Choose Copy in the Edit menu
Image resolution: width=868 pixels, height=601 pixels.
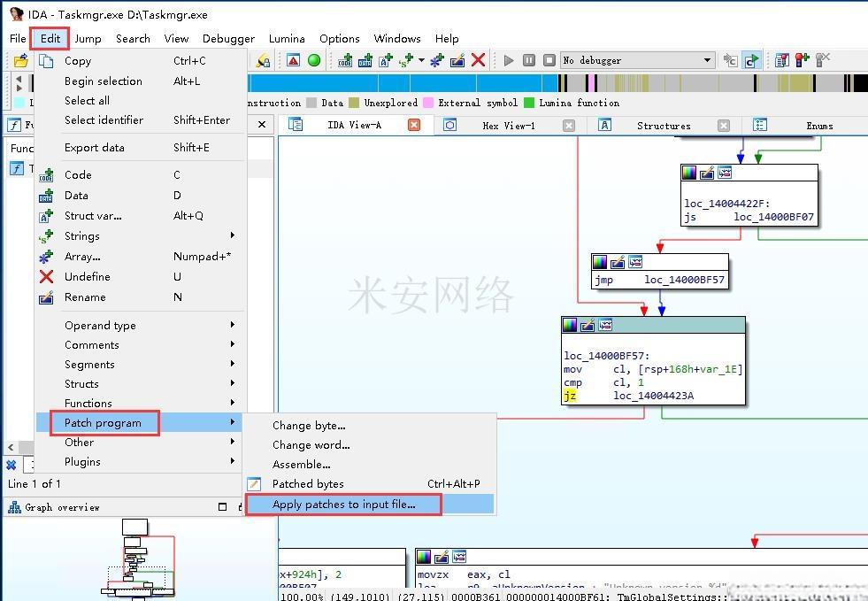tap(142, 61)
